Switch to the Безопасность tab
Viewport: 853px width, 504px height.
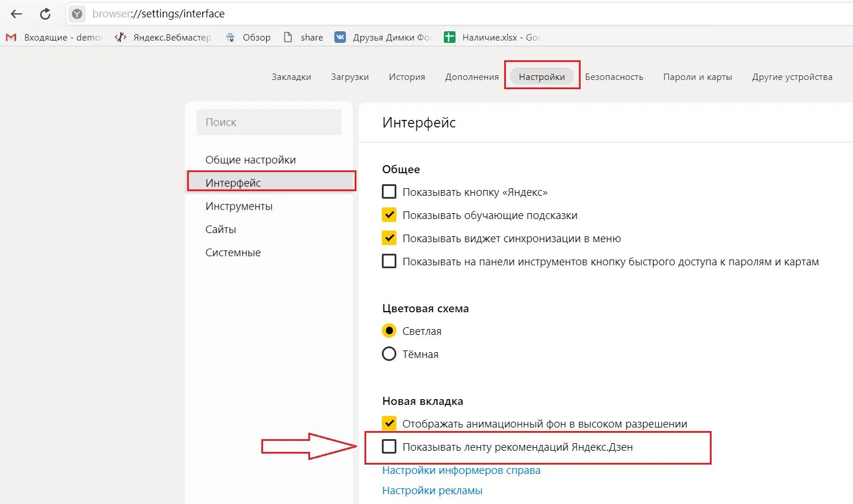614,77
